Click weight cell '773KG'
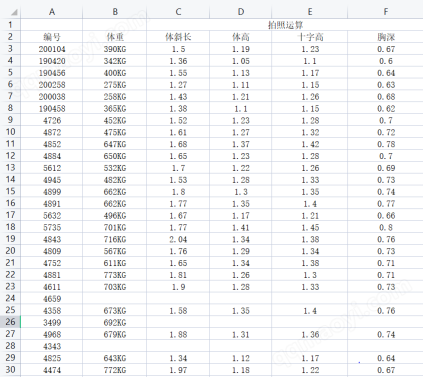 [x=115, y=275]
